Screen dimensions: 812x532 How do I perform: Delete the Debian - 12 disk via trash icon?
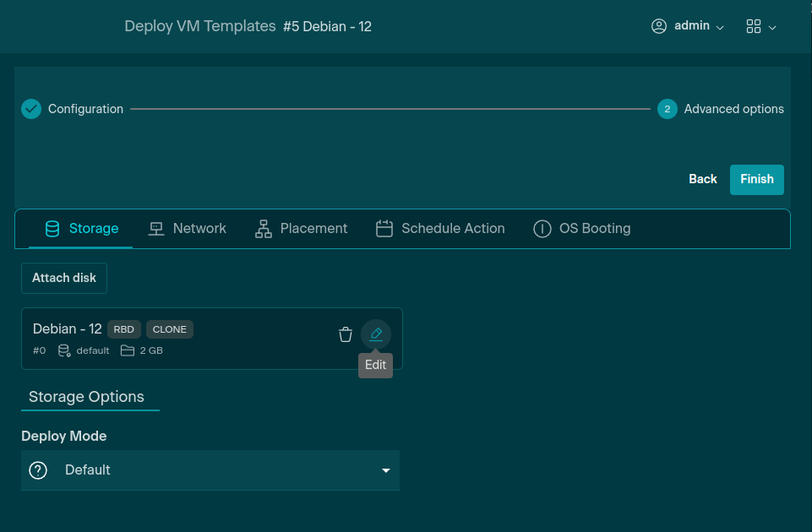(346, 334)
